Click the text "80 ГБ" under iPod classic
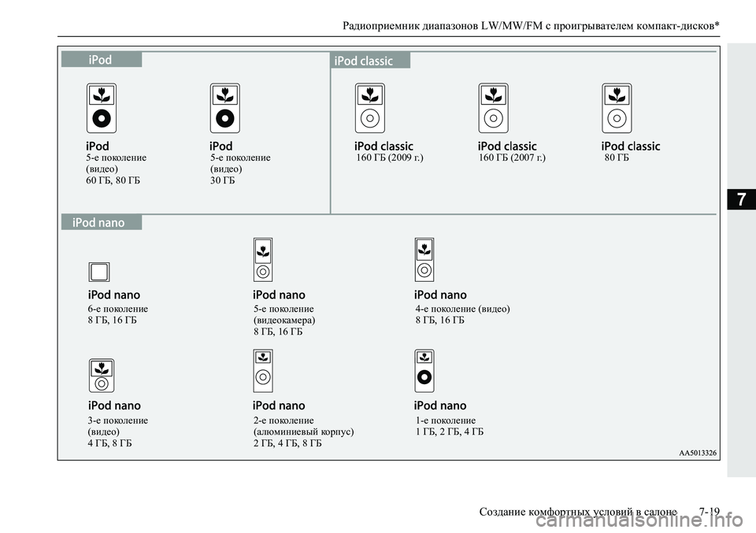The width and height of the screenshot is (756, 533). 617,157
